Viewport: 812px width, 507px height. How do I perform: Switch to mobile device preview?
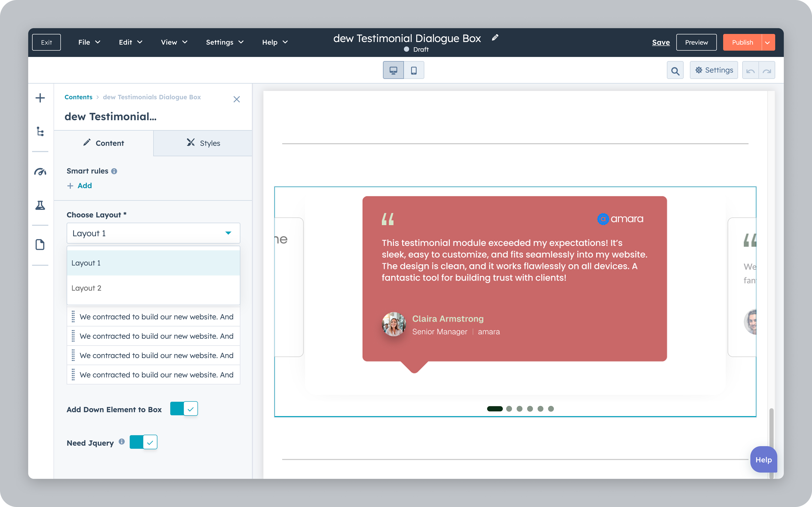click(414, 70)
